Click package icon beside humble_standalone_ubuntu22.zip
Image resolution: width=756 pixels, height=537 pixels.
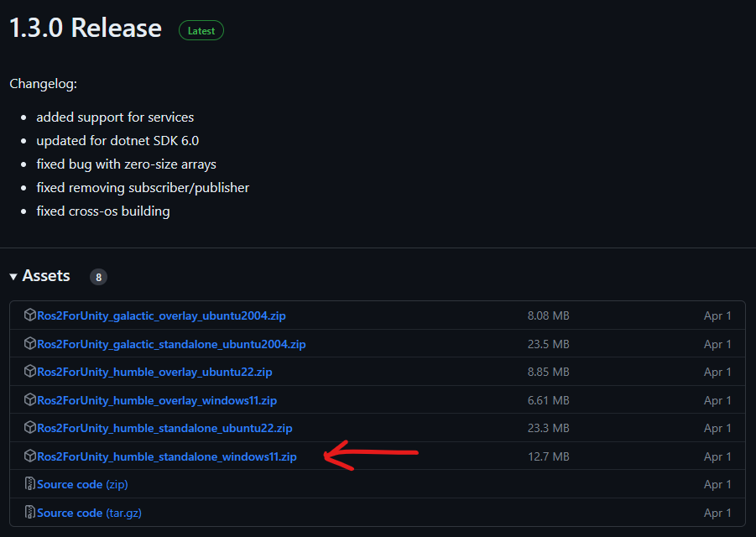[30, 428]
